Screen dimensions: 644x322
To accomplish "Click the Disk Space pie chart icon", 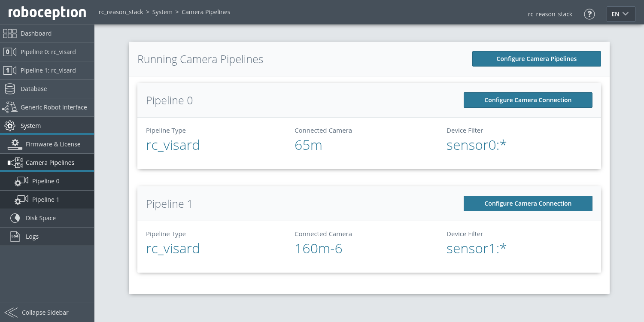I will pyautogui.click(x=15, y=218).
